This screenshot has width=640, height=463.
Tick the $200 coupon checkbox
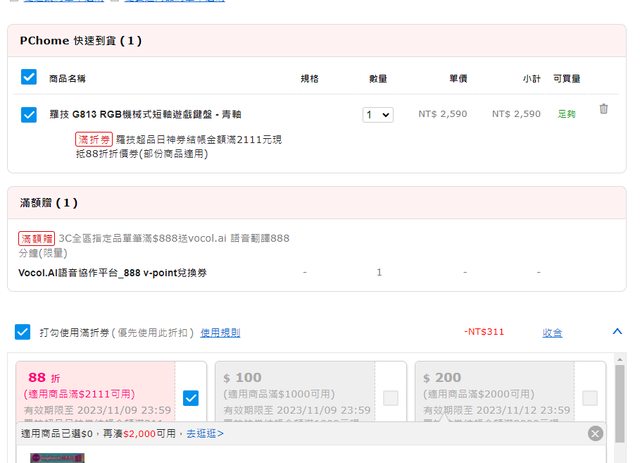[x=590, y=398]
